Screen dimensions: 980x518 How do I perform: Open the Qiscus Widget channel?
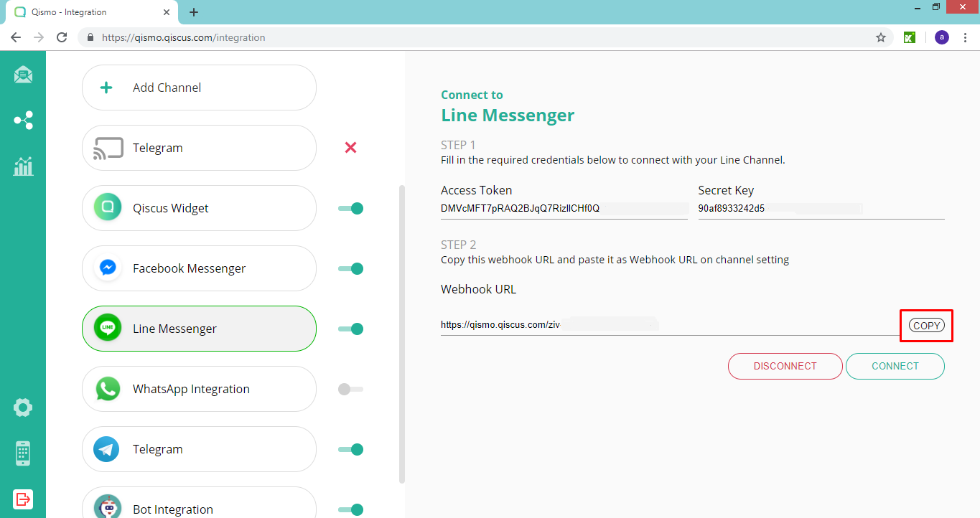[199, 208]
